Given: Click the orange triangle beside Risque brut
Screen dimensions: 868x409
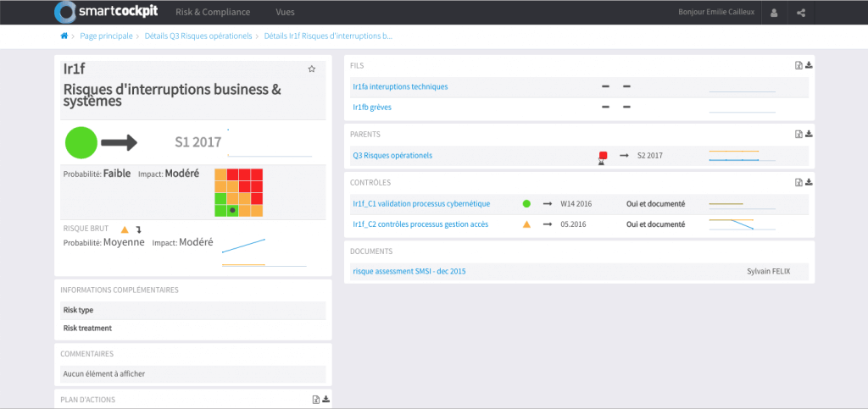Looking at the screenshot, I should point(125,229).
